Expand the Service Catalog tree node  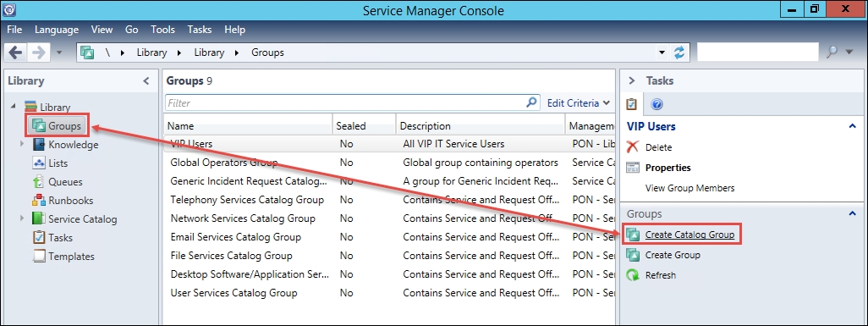22,218
